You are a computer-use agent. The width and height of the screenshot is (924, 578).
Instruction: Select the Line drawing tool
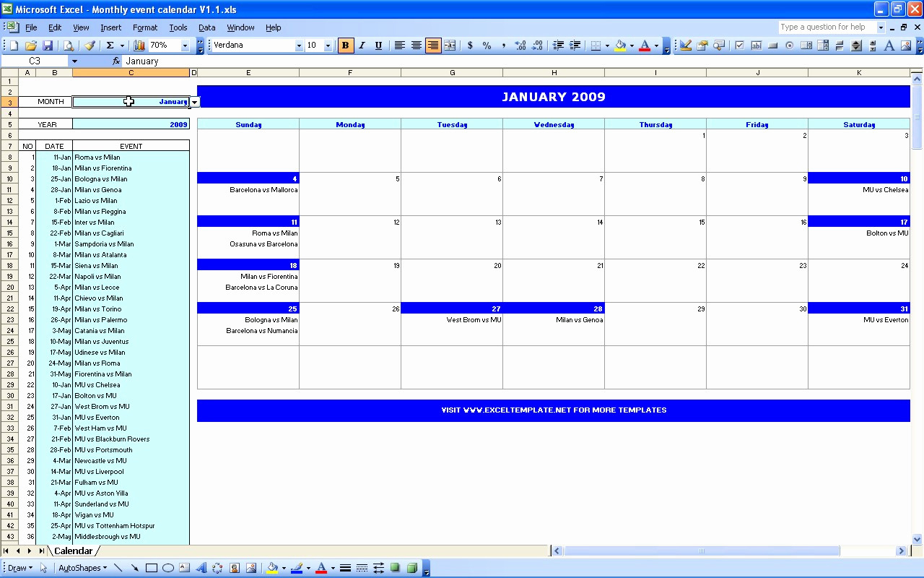coord(118,568)
